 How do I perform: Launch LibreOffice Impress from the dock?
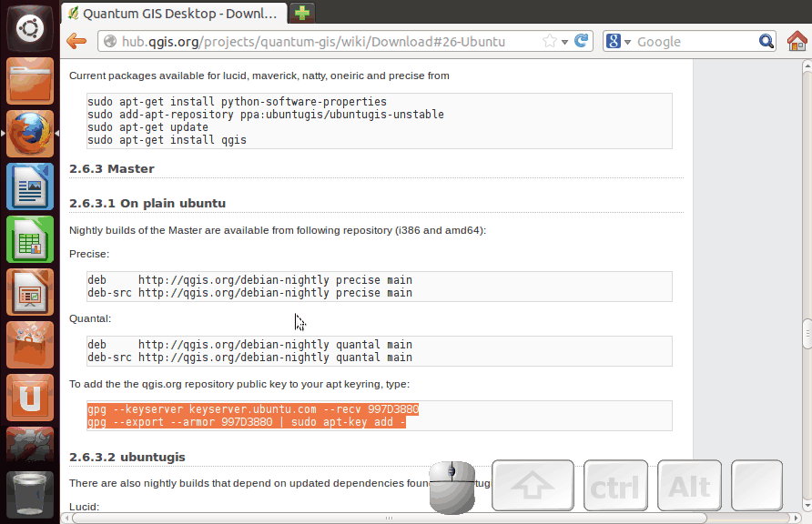click(x=29, y=292)
